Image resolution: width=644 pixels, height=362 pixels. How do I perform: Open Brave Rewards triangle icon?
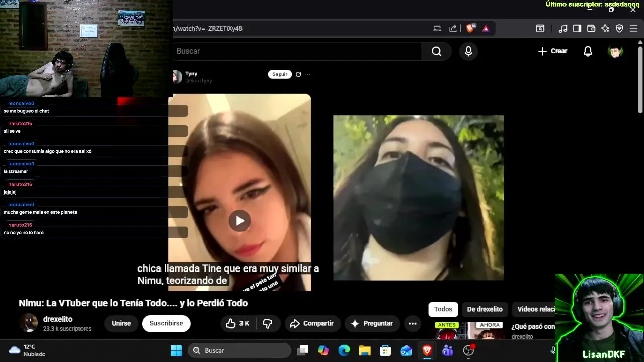point(486,29)
